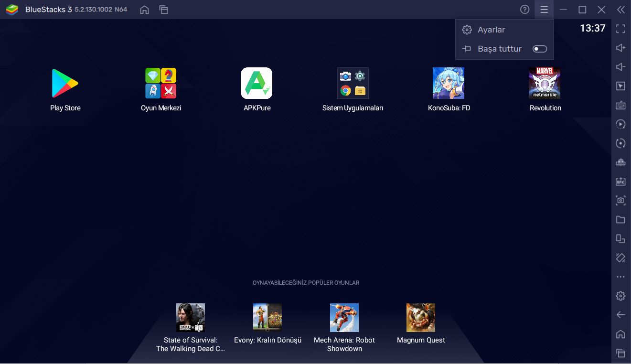
Task: Maximize the BlueStacks window
Action: pos(582,10)
